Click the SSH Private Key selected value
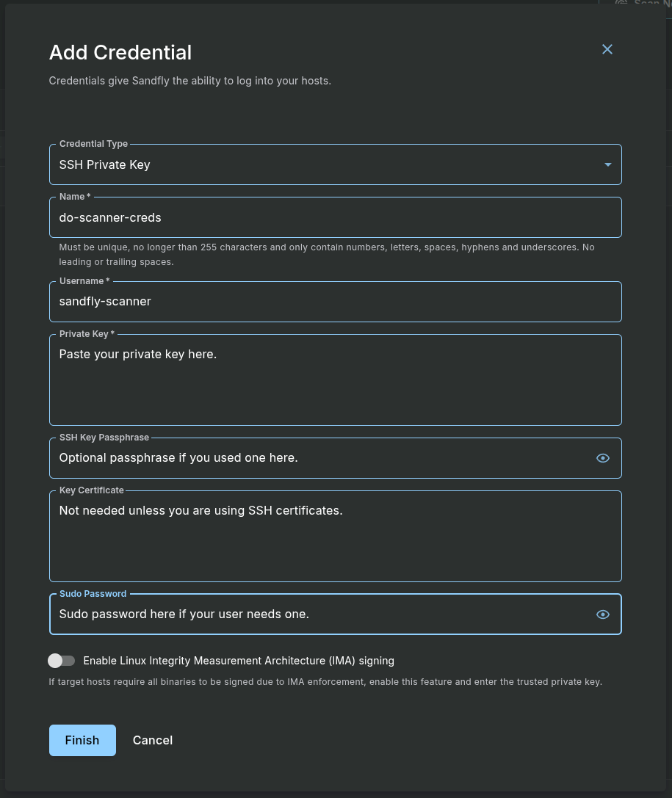 click(x=105, y=164)
